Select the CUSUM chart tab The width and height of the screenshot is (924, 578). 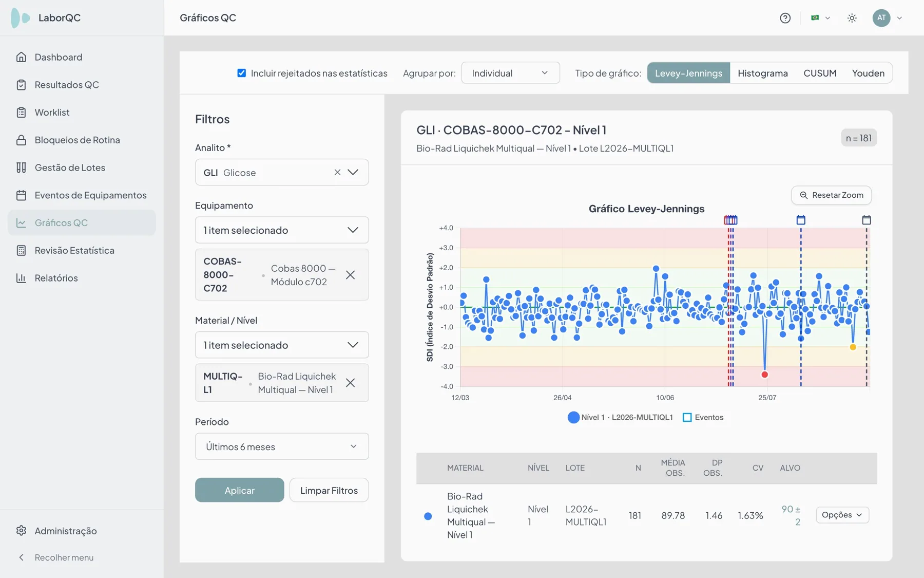click(x=820, y=73)
